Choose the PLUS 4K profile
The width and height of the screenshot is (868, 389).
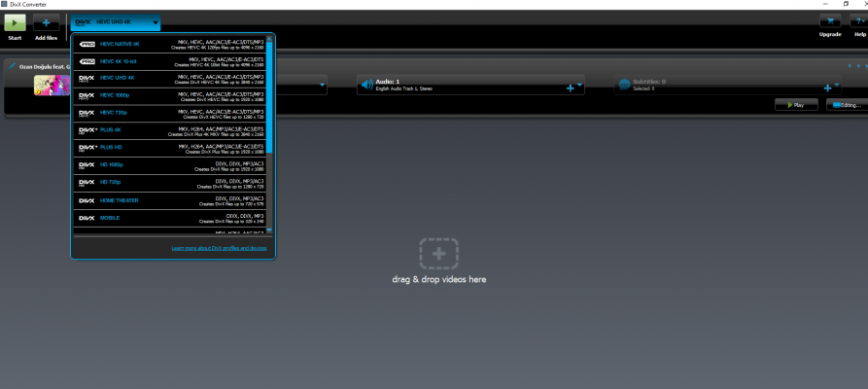pyautogui.click(x=170, y=131)
